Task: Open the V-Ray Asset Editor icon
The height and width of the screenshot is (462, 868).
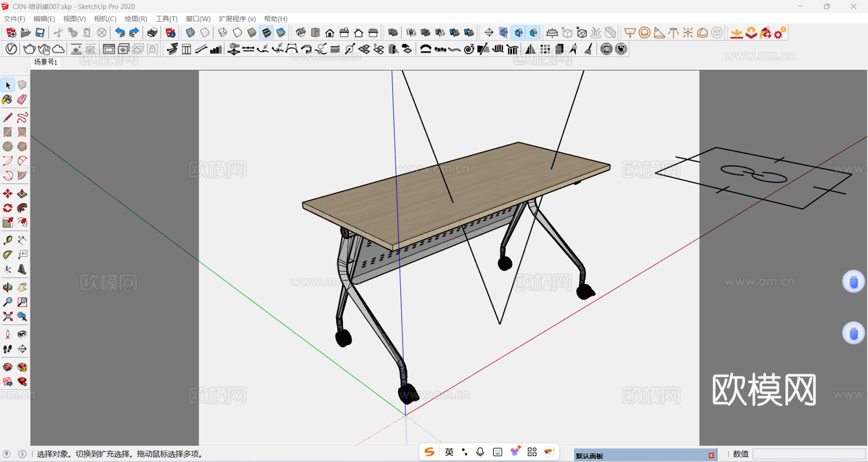Action: pos(11,49)
